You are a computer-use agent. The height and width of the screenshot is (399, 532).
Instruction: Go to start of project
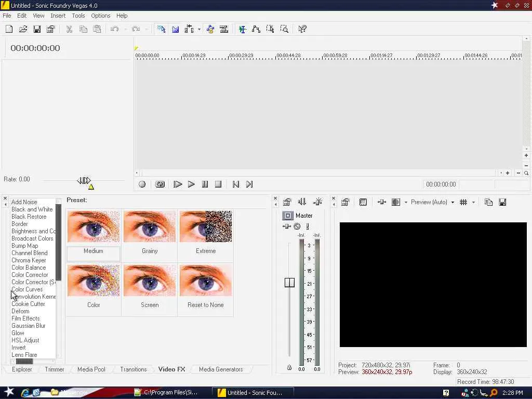point(236,184)
